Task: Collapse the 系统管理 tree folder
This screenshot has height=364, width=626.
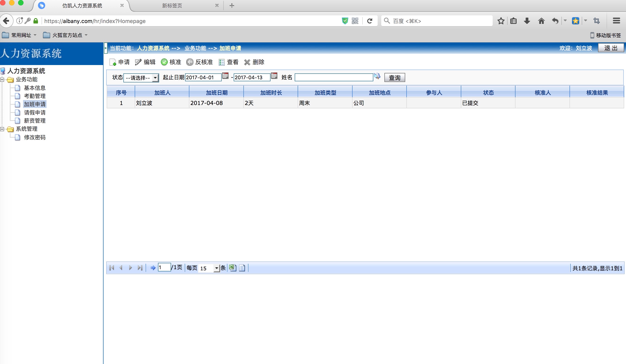Action: pos(2,129)
